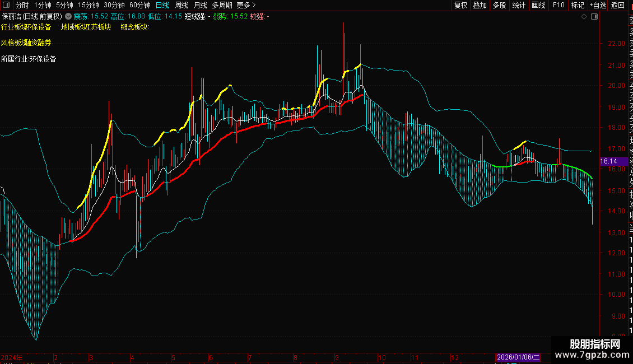Open the 多股 multi-stock view

(499, 5)
